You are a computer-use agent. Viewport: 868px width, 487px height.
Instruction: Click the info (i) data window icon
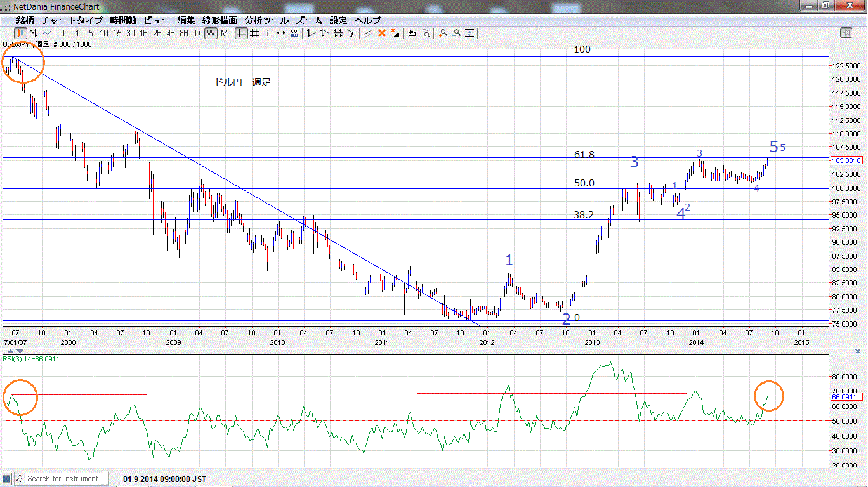[268, 33]
